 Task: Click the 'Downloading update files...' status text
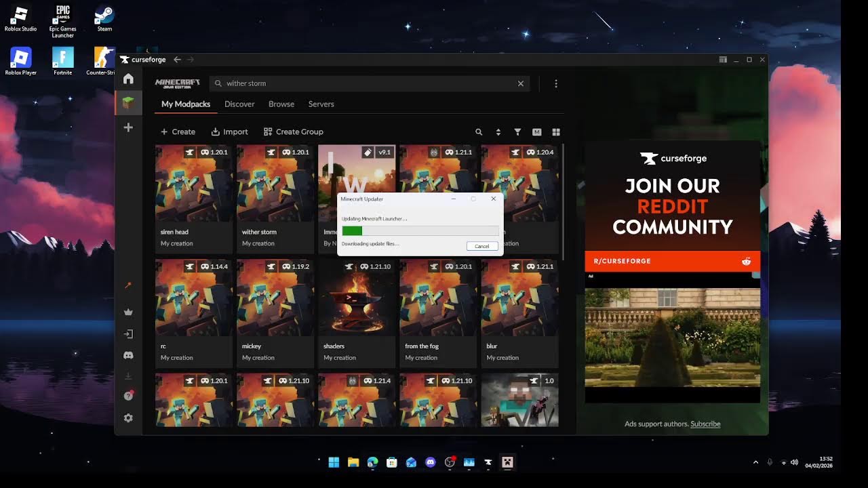(x=370, y=243)
